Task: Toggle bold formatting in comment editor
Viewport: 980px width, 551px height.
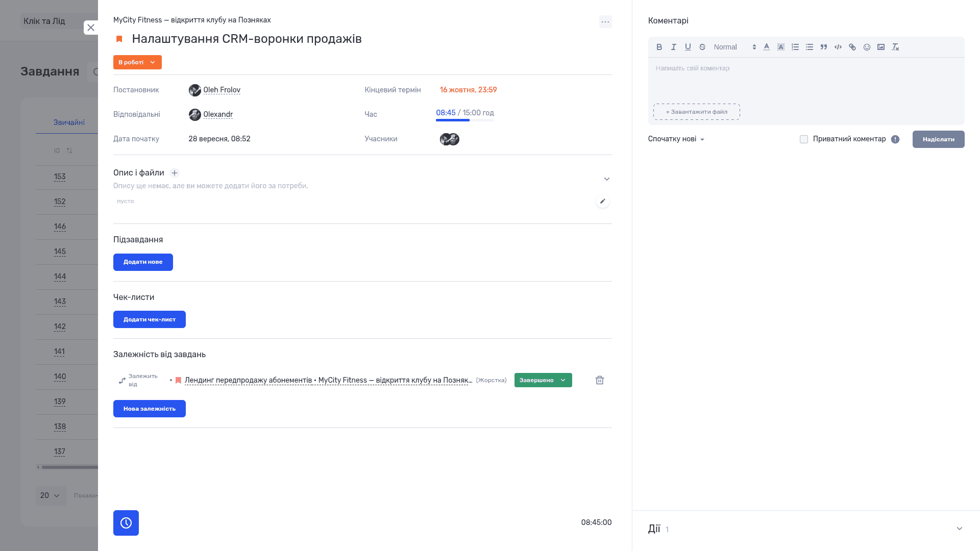Action: click(x=659, y=47)
